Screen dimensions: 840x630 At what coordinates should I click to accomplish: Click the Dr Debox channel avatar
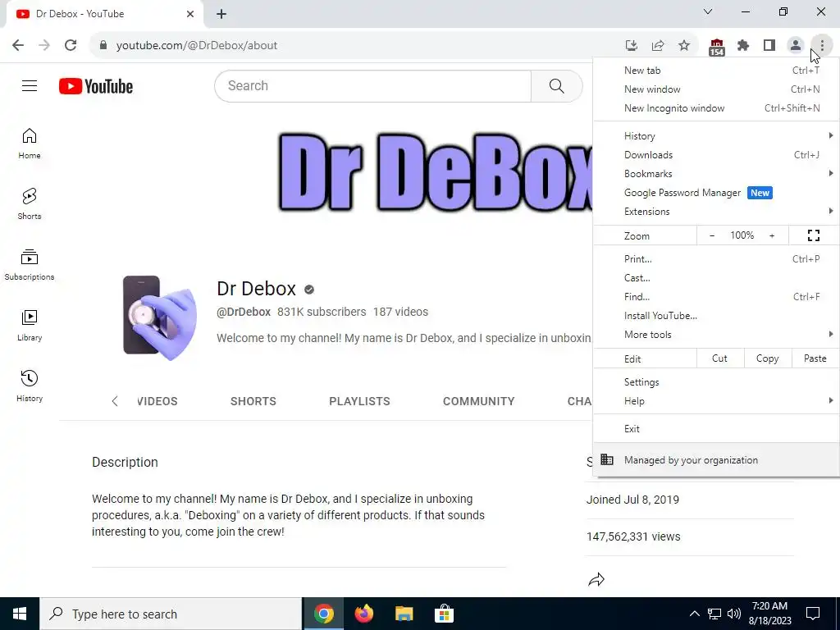pos(159,317)
